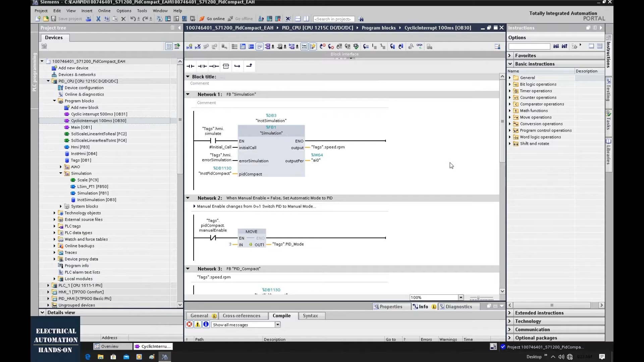The width and height of the screenshot is (644, 362).
Task: Collapse the Basic instructions section
Action: 511,64
